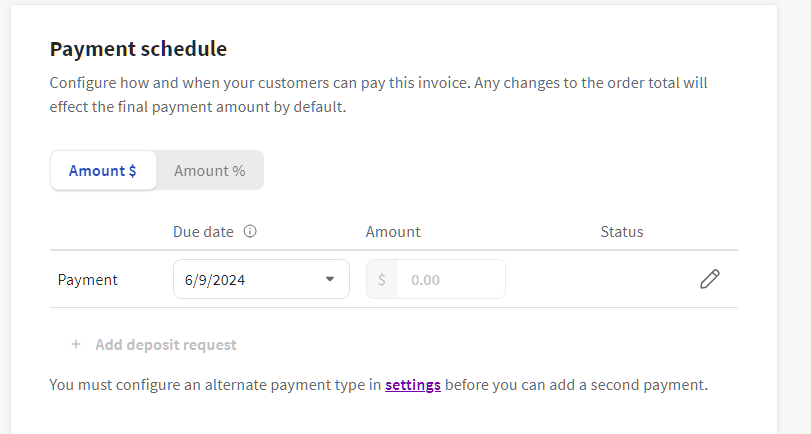Click the dollar sign prefix in Amount field
Screen dimensions: 811x434
coord(382,280)
